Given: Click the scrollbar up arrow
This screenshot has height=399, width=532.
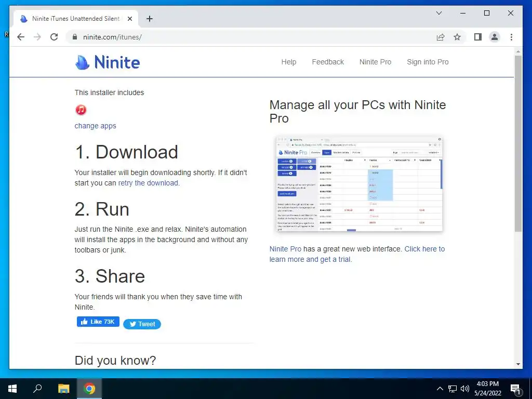Looking at the screenshot, I should 518,51.
